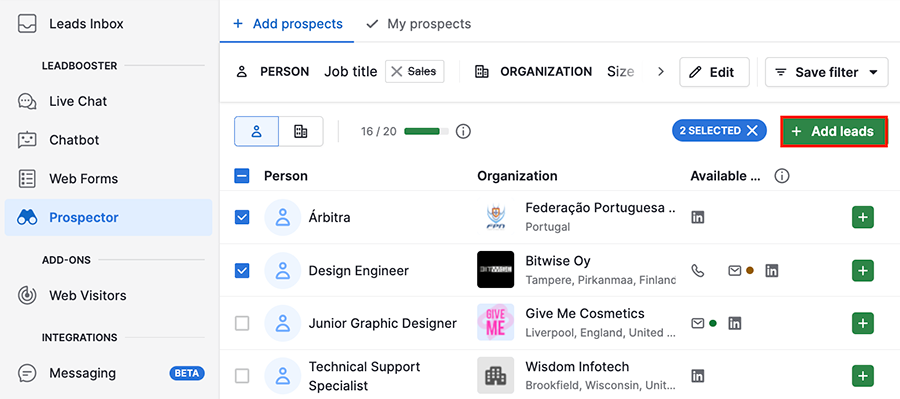Toggle the select-all checkbox in the header
900x399 pixels.
(242, 176)
